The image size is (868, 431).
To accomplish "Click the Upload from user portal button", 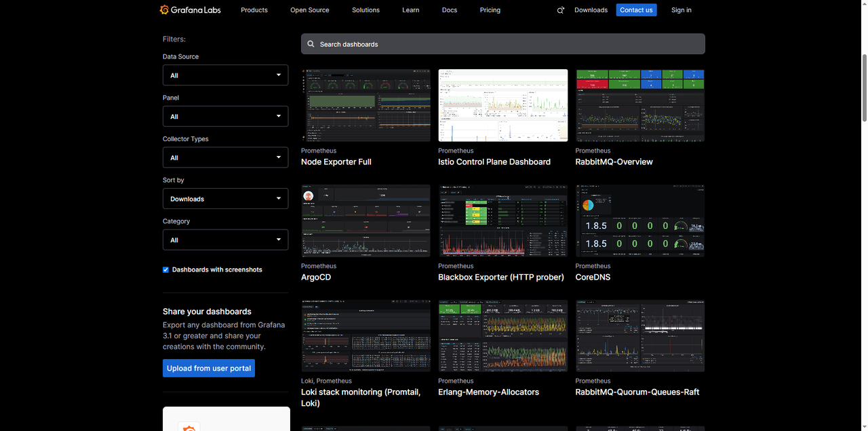I will pyautogui.click(x=209, y=369).
